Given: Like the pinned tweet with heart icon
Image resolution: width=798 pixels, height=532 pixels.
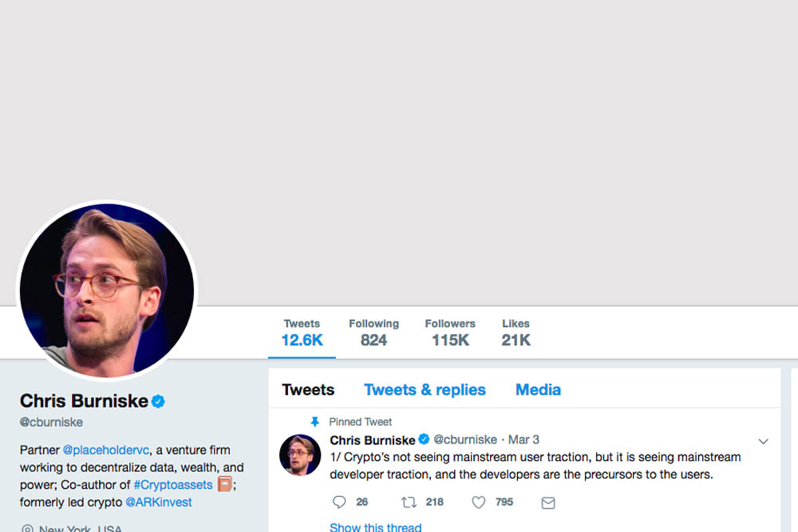Looking at the screenshot, I should pyautogui.click(x=478, y=502).
